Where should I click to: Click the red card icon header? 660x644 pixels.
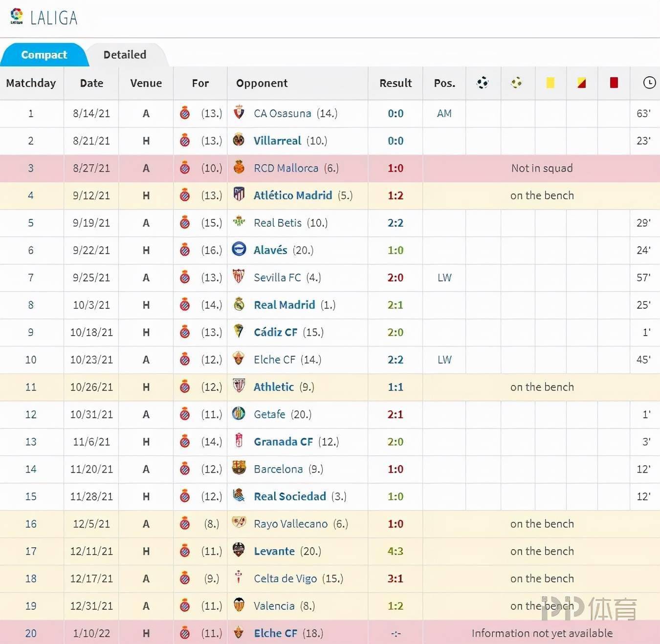[614, 83]
